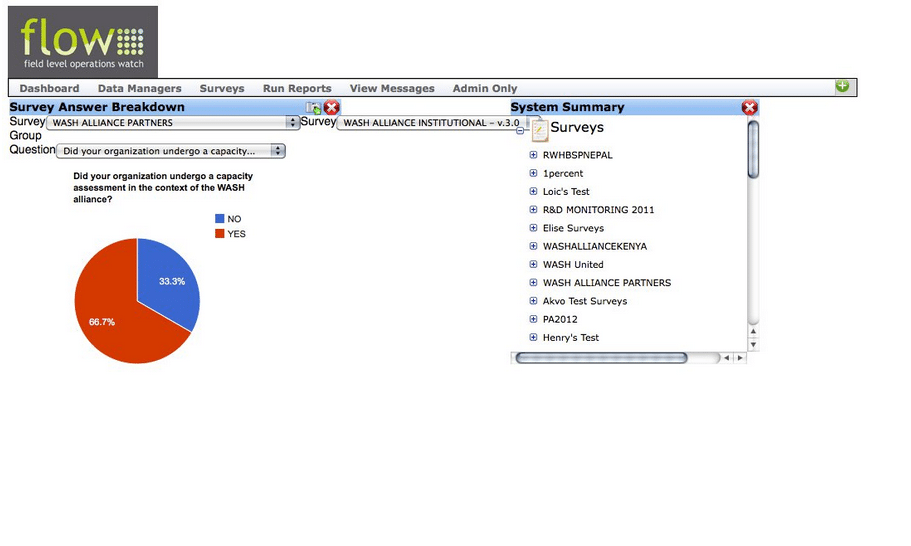This screenshot has height=546, width=911.
Task: Expand the R&D MONITORING 2011 node
Action: point(533,210)
